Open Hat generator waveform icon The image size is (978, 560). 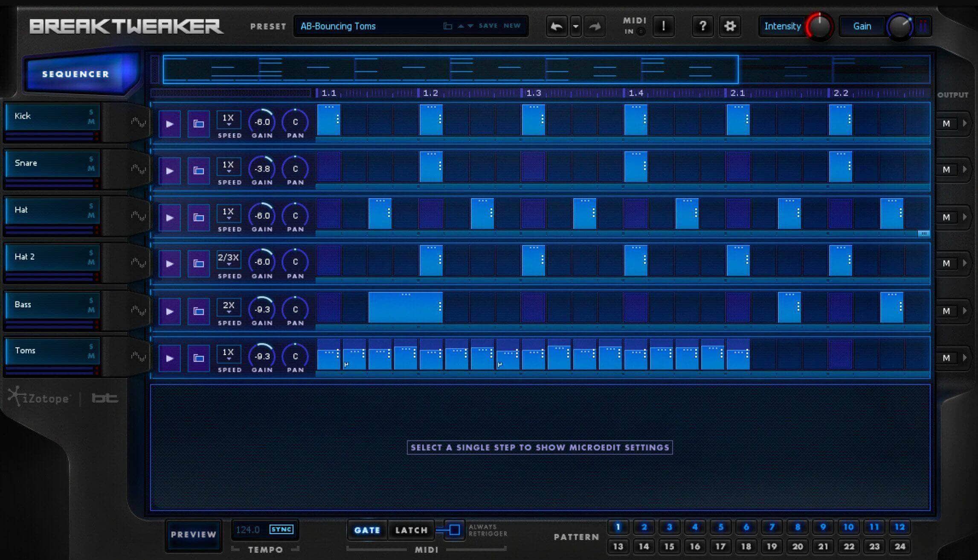pos(138,216)
